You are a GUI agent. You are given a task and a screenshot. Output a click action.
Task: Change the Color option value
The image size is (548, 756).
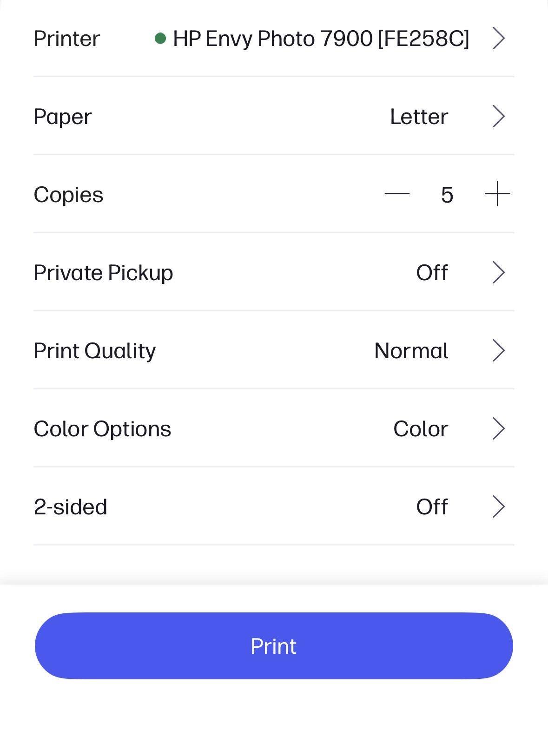421,428
